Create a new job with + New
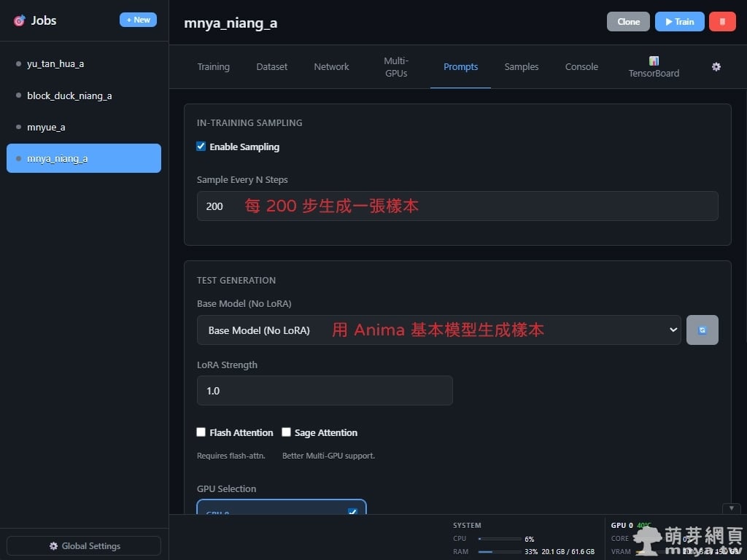 138,20
